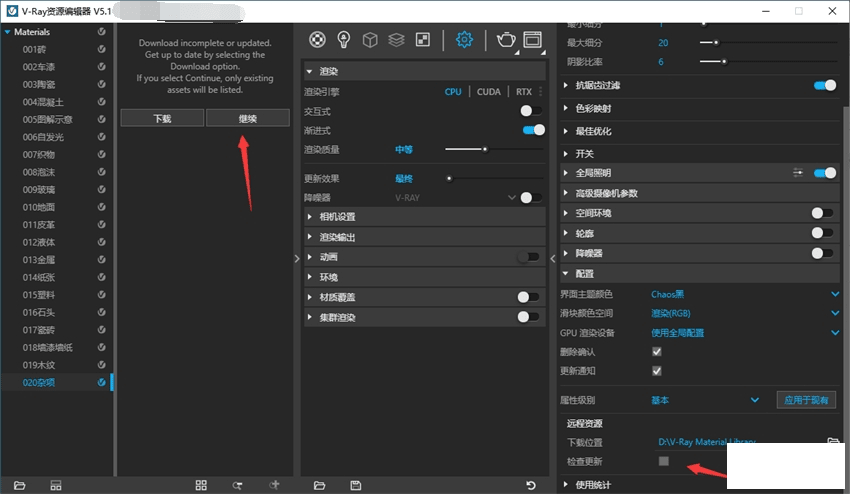Open the GPU 渲染设备 dropdown
The image size is (850, 494).
tap(745, 332)
